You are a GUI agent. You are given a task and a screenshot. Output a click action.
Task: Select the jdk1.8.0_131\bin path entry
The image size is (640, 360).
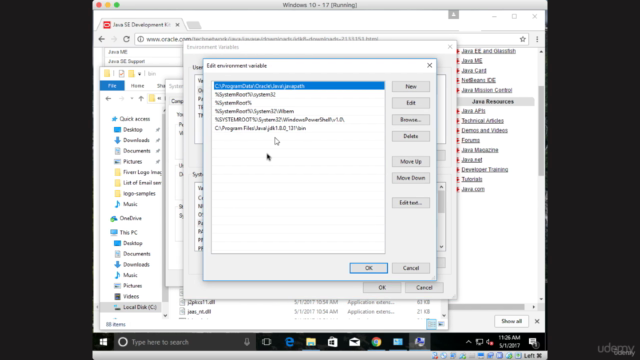[299, 128]
